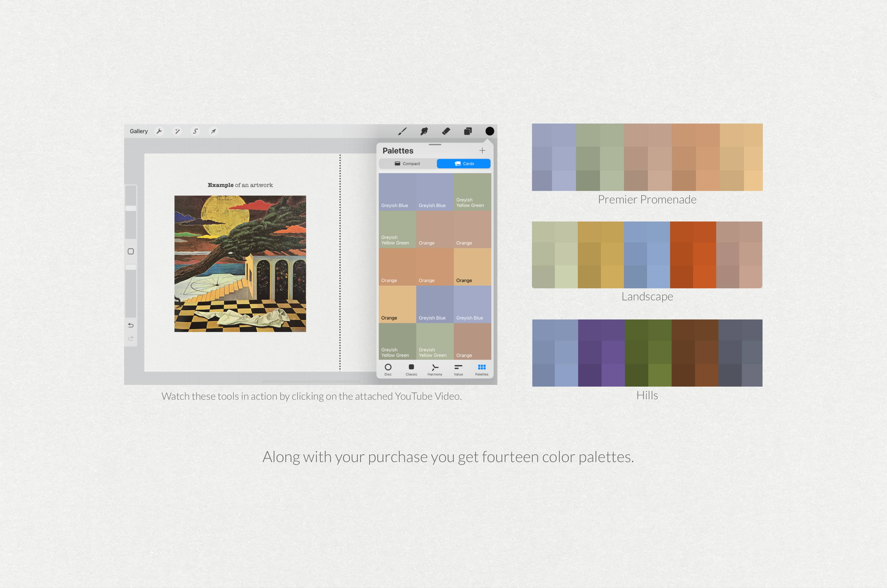Open the active color circle in the top bar

(x=490, y=131)
